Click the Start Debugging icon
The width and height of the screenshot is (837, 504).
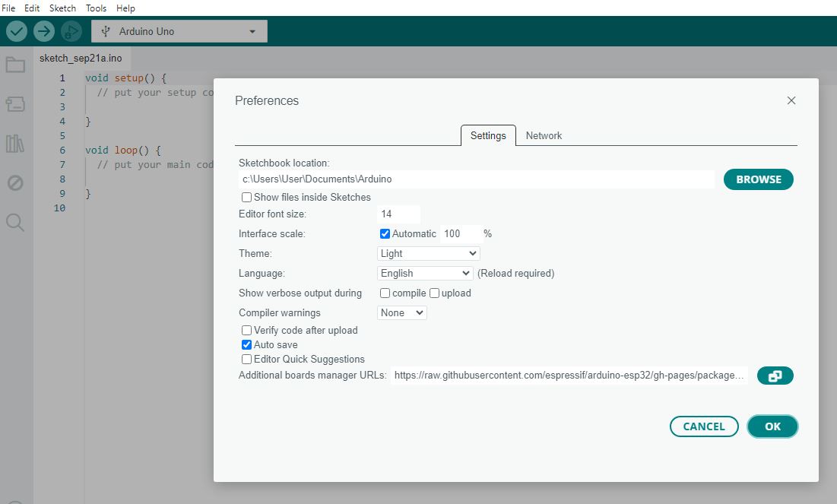71,31
